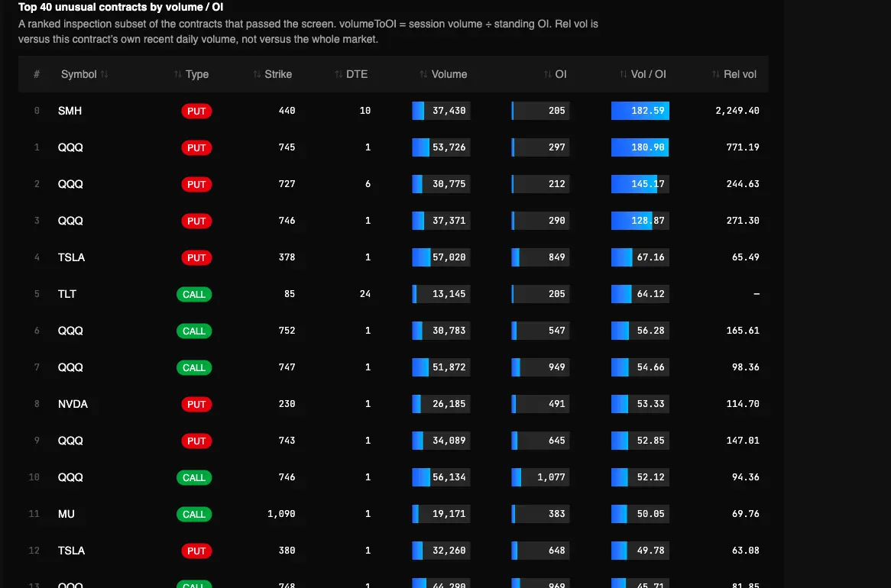Click the DTE value 24
The width and height of the screenshot is (891, 588).
[364, 294]
